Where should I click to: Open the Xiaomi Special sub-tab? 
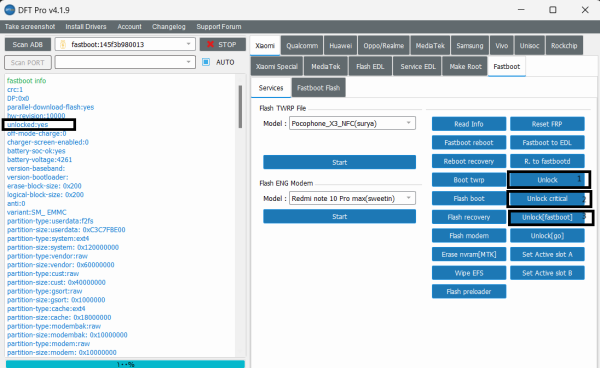tap(277, 67)
